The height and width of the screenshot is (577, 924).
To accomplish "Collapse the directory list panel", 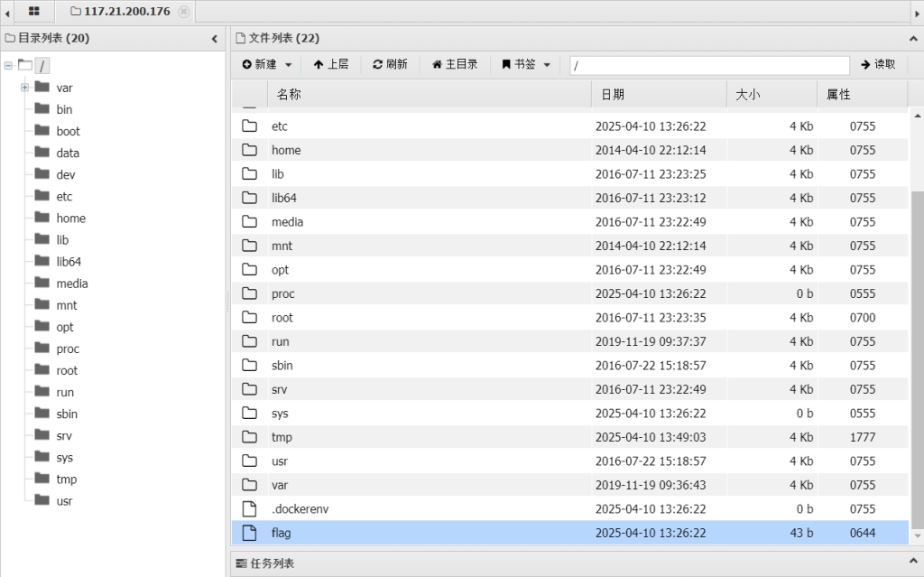I will pyautogui.click(x=215, y=39).
